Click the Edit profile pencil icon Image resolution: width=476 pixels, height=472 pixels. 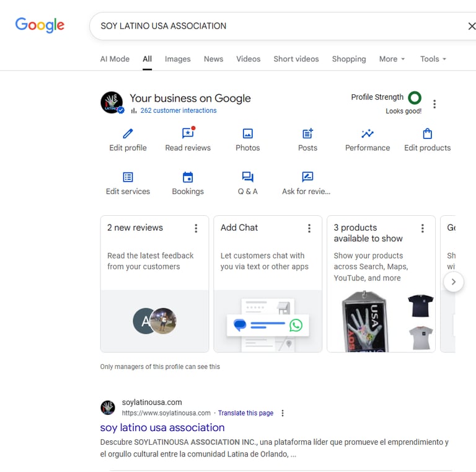pos(128,133)
